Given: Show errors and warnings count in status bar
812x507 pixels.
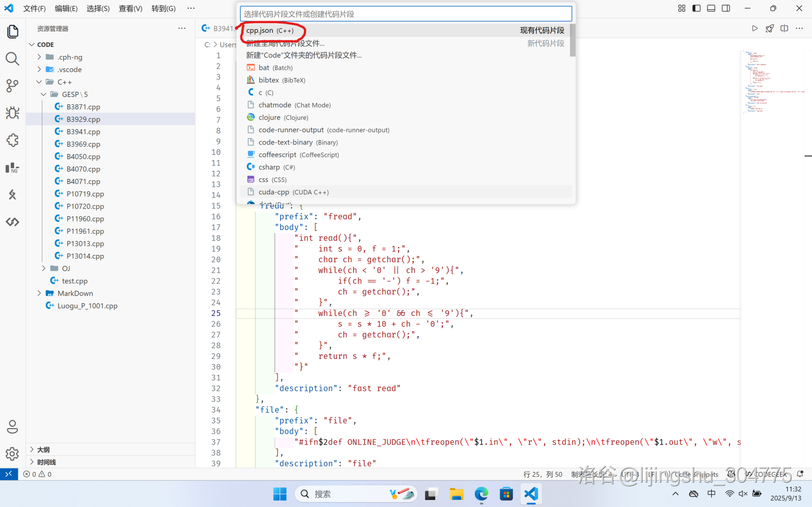Looking at the screenshot, I should pyautogui.click(x=38, y=474).
